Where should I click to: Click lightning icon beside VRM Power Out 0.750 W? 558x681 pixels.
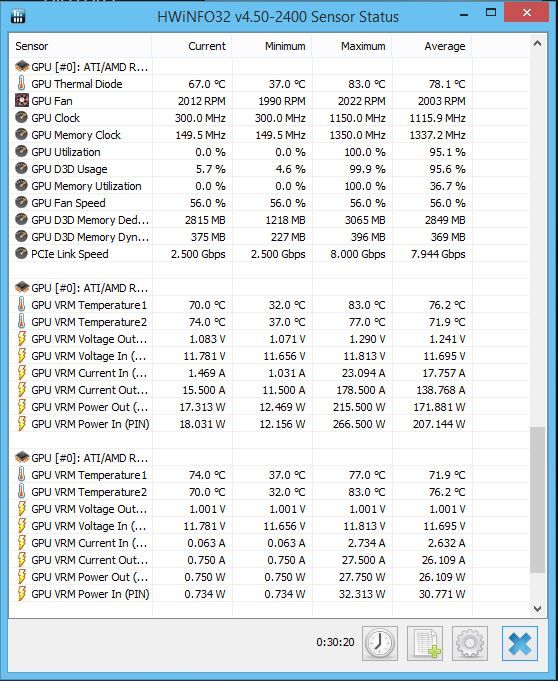pos(22,577)
